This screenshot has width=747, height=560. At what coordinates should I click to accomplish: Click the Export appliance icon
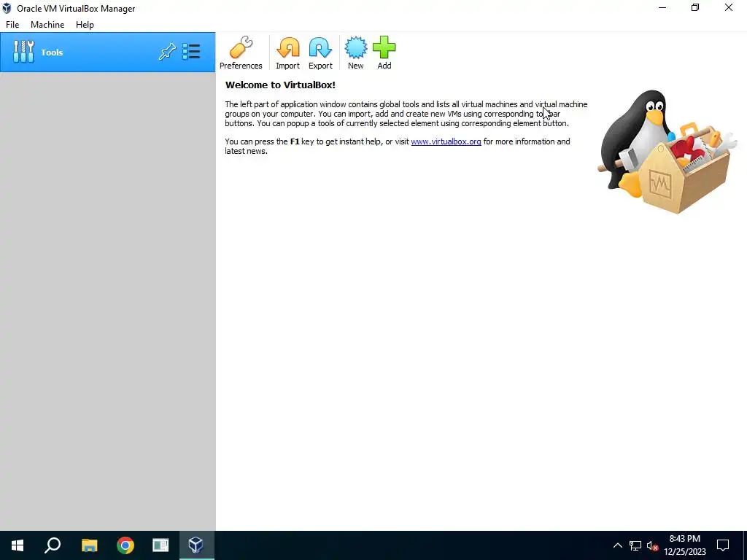(x=320, y=52)
